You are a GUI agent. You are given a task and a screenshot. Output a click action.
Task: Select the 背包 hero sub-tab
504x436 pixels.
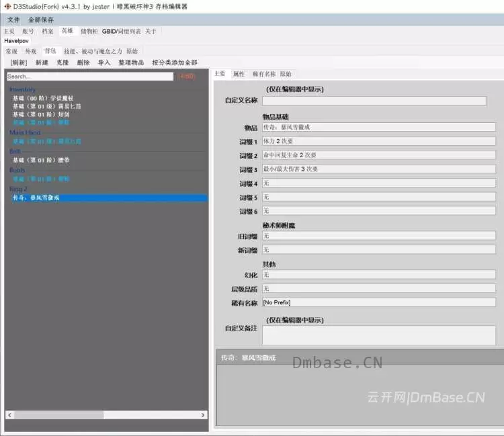tap(50, 51)
